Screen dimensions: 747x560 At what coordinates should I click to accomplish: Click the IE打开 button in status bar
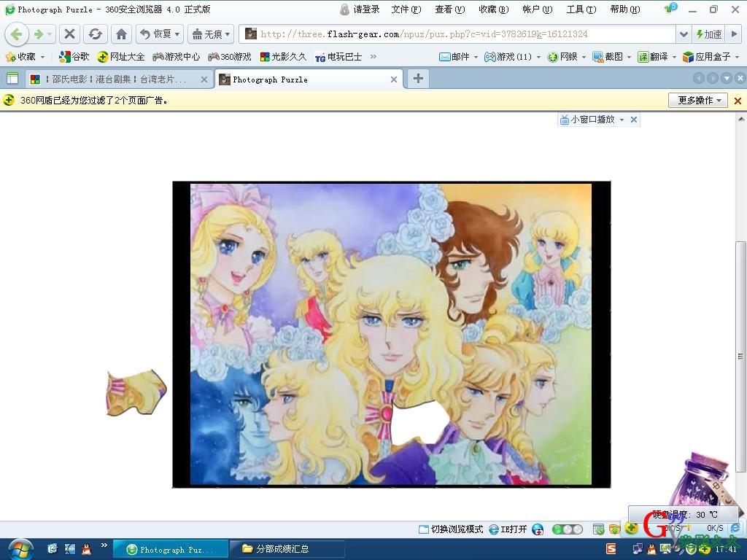coord(508,529)
